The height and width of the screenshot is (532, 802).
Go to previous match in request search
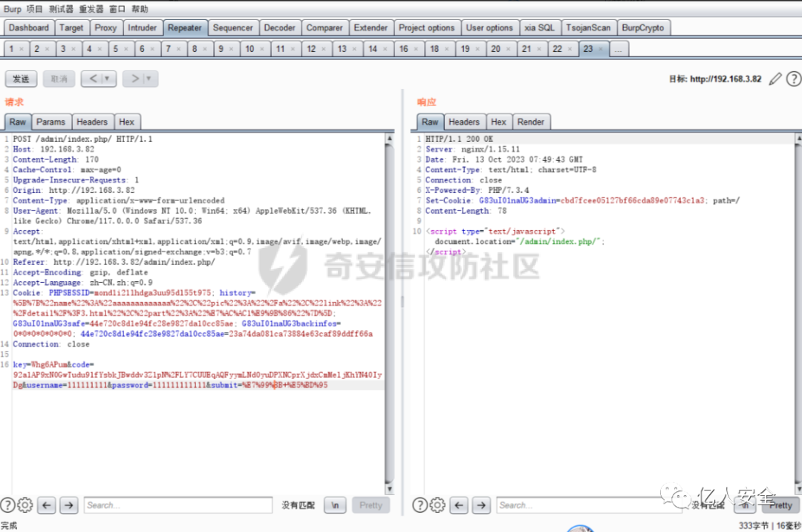[x=47, y=505]
